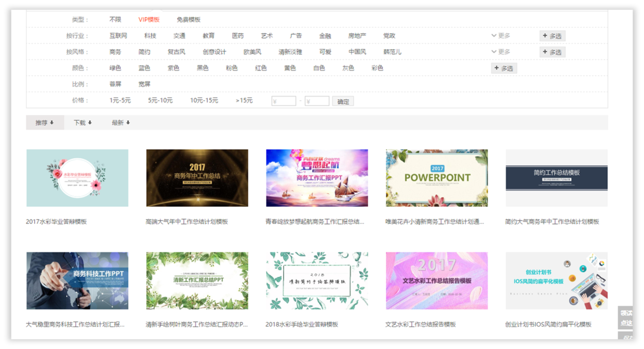Select the 宽屏 ratio option
Viewport: 644px width, 349px height.
(144, 84)
